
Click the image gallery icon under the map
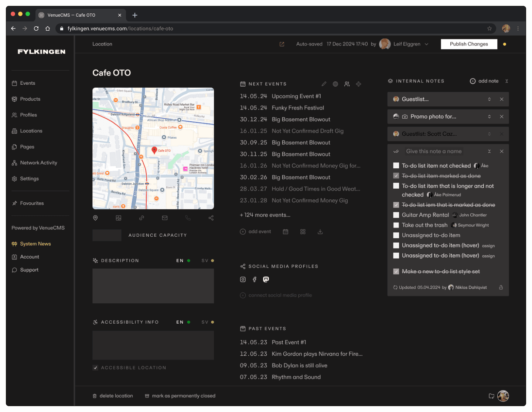click(119, 218)
